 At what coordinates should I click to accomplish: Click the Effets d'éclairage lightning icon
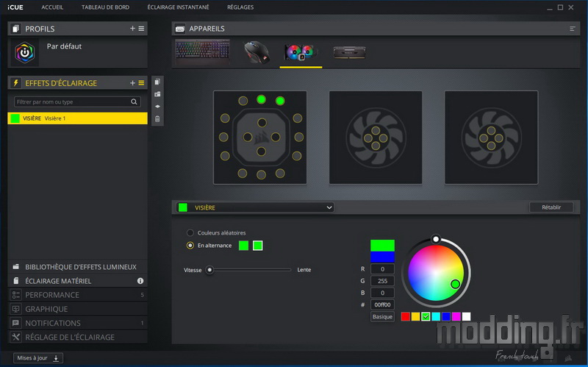pyautogui.click(x=15, y=83)
